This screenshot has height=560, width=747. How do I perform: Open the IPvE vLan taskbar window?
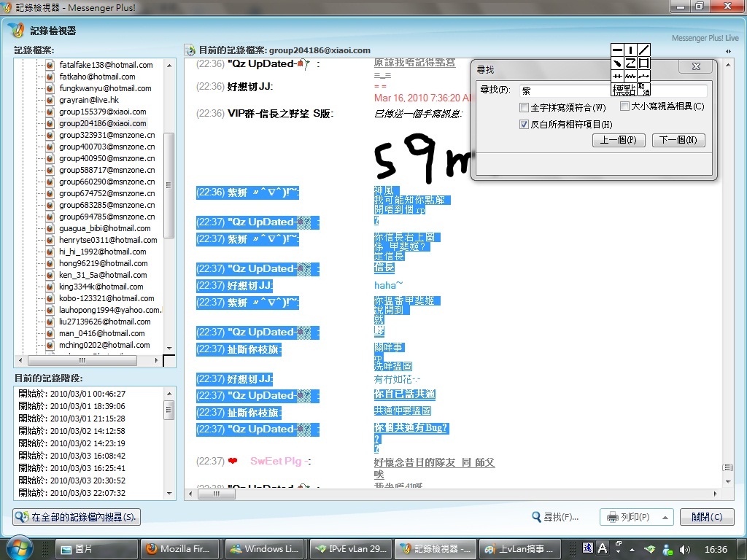[x=351, y=548]
